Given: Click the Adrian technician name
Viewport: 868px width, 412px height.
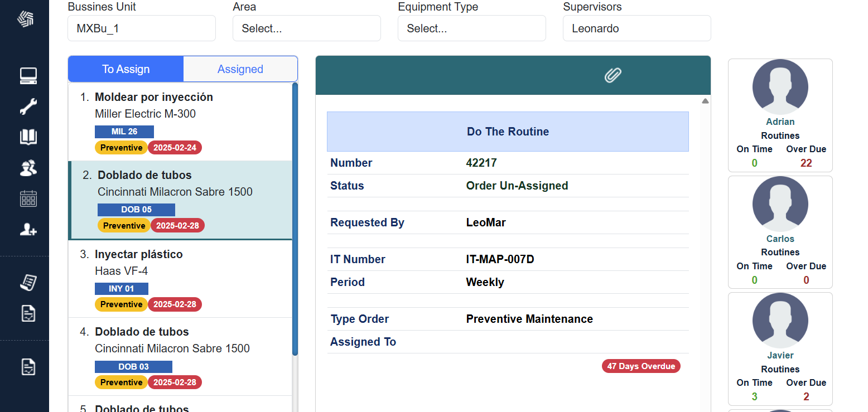Looking at the screenshot, I should coord(780,122).
